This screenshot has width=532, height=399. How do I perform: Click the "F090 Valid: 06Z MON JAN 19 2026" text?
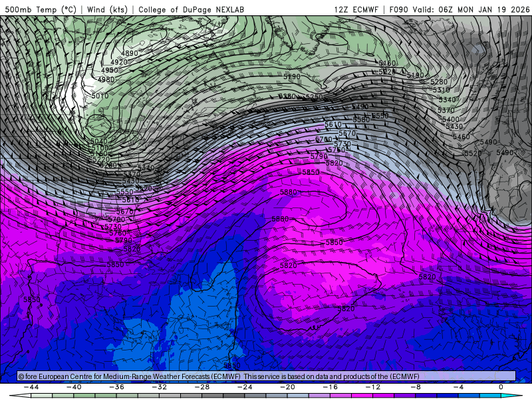pos(459,9)
